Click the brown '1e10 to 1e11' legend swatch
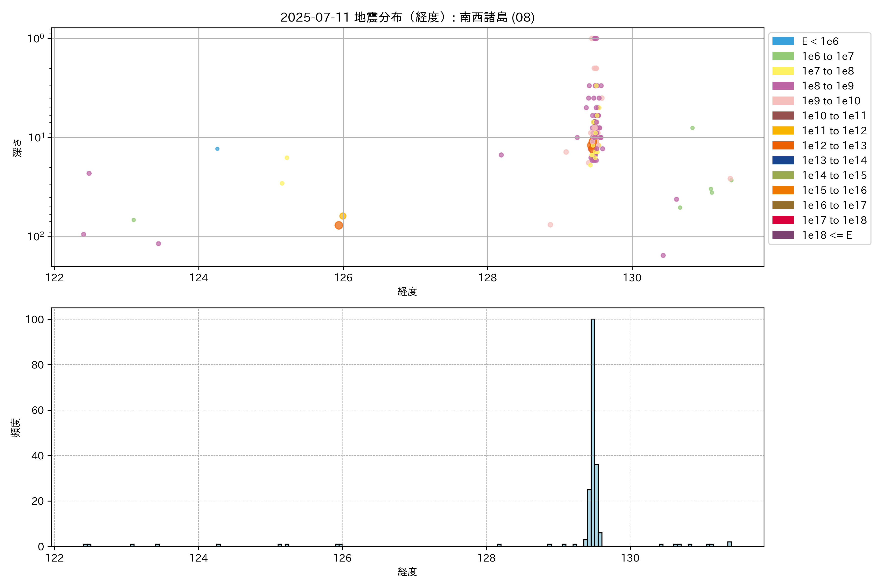This screenshot has height=588, width=882. point(783,115)
